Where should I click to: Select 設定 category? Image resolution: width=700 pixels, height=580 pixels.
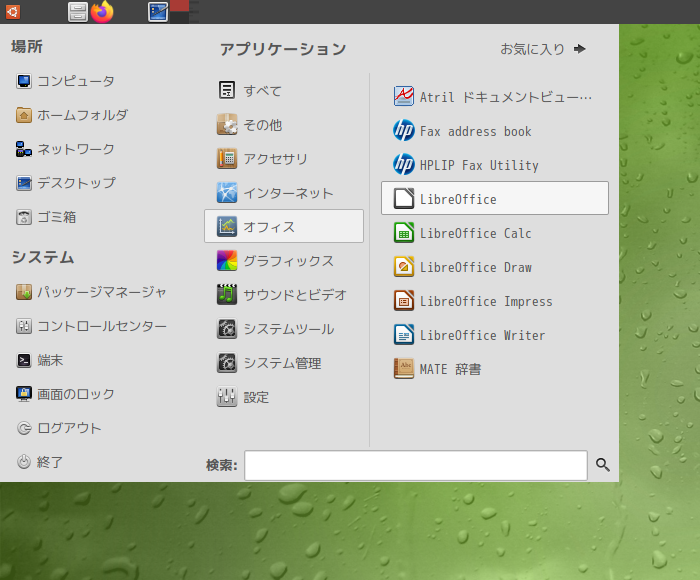(x=284, y=397)
